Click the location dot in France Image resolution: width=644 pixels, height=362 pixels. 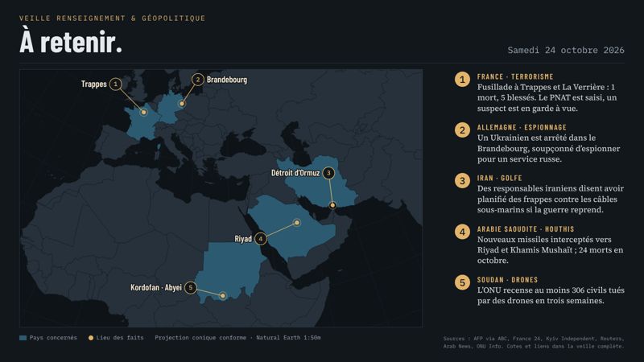click(144, 112)
